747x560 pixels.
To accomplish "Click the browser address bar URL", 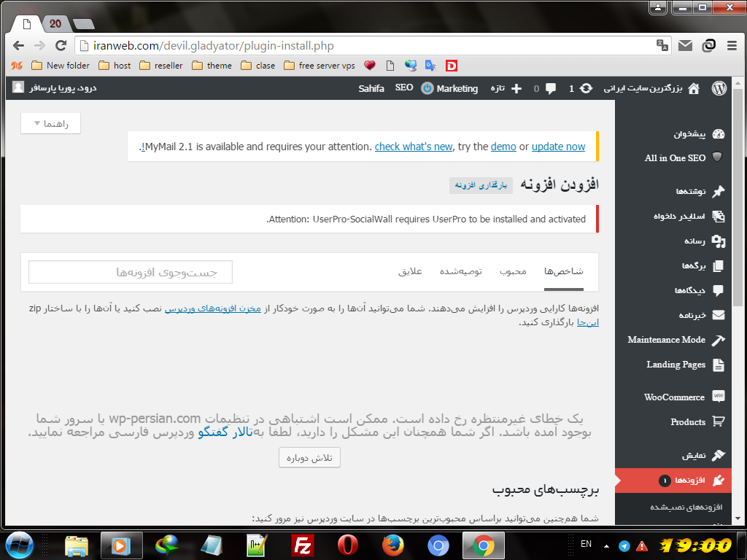I will (214, 46).
